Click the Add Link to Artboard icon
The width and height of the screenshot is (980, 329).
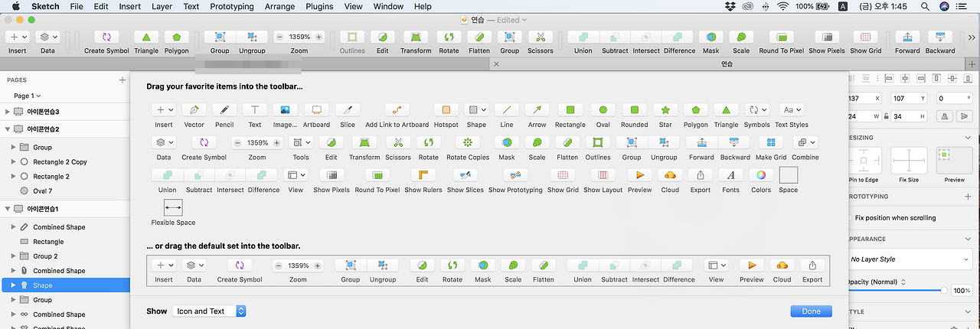pos(397,110)
